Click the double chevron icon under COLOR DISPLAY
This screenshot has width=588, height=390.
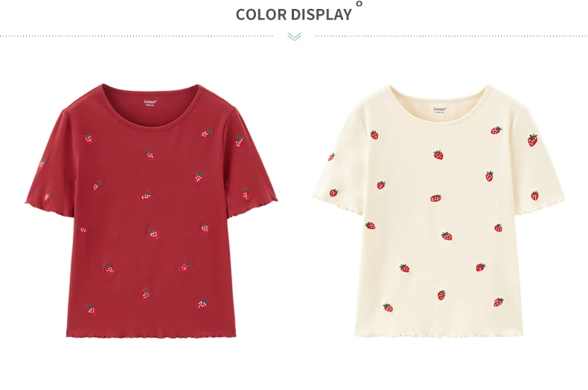[x=295, y=36]
